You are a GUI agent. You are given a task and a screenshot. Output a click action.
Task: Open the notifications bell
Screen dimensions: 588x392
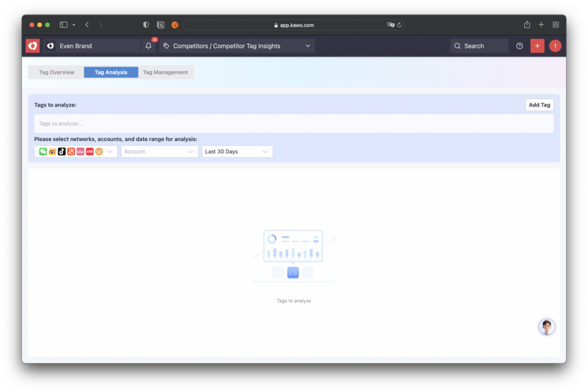(x=148, y=46)
